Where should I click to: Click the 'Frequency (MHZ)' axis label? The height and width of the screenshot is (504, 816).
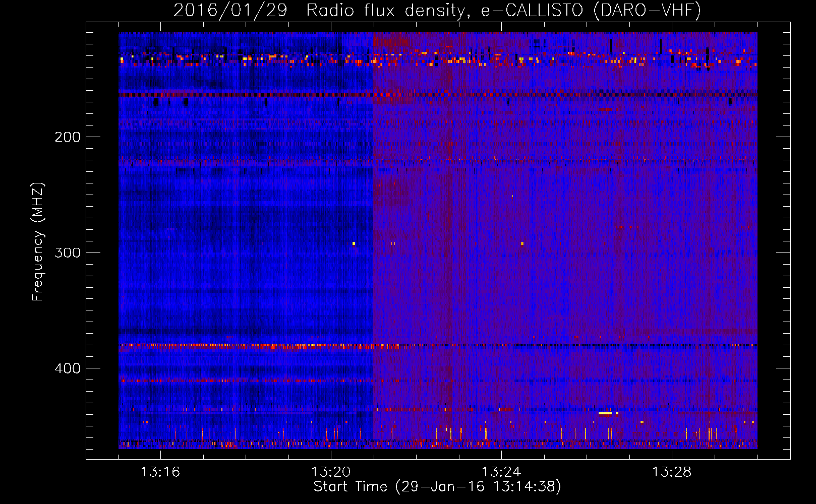pos(38,242)
